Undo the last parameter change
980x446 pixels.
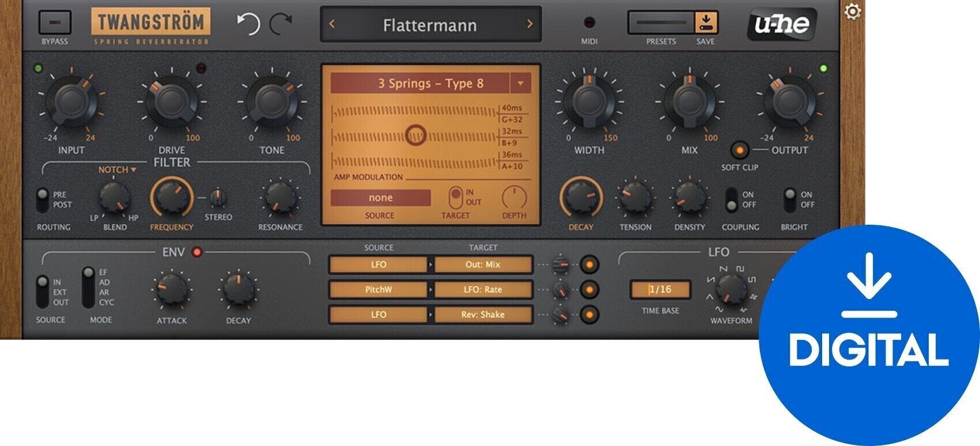(248, 24)
